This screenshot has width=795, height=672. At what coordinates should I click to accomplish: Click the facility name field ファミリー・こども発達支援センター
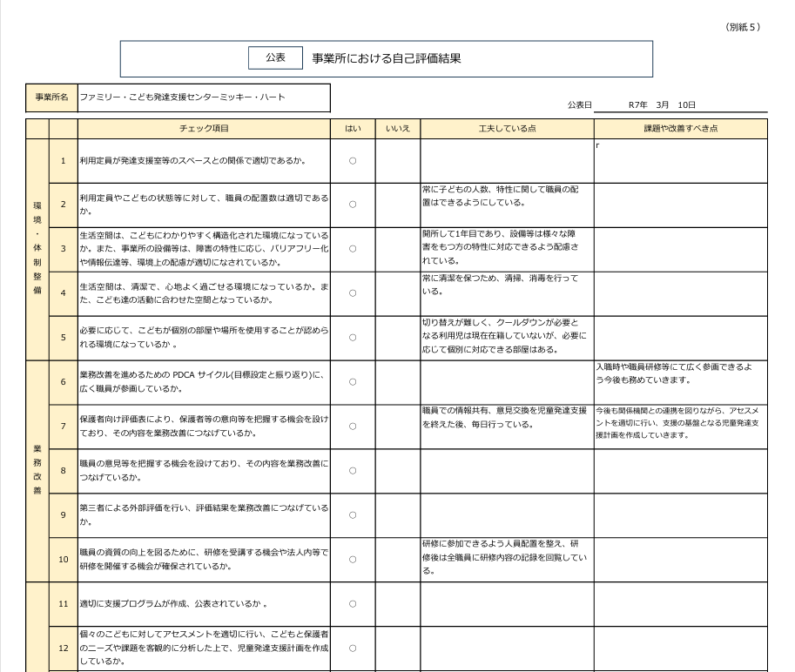click(x=182, y=97)
